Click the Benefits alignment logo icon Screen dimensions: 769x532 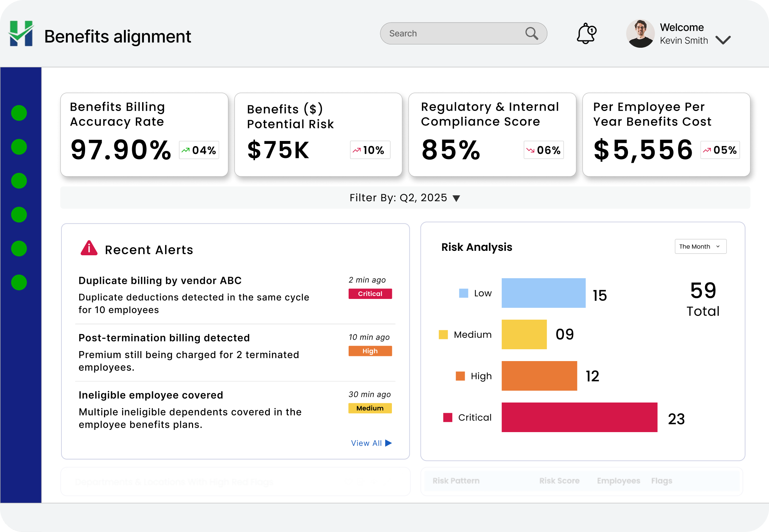pos(21,34)
